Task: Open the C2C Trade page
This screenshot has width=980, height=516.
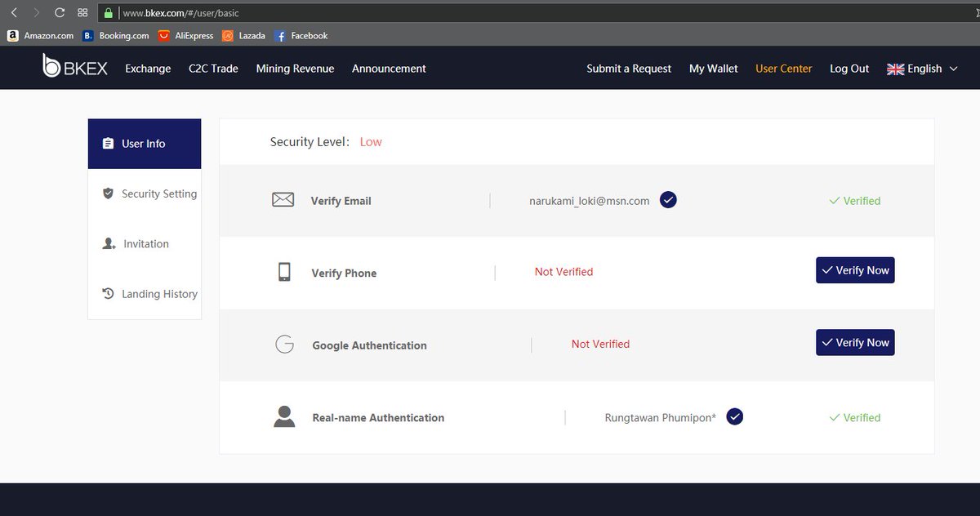Action: pos(213,69)
